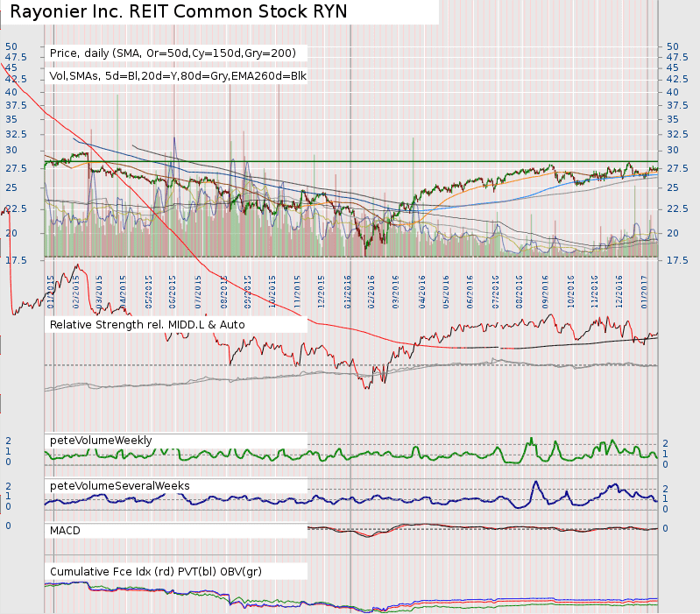Click the right price axis value 17.5
The height and width of the screenshot is (614, 700).
[x=677, y=260]
